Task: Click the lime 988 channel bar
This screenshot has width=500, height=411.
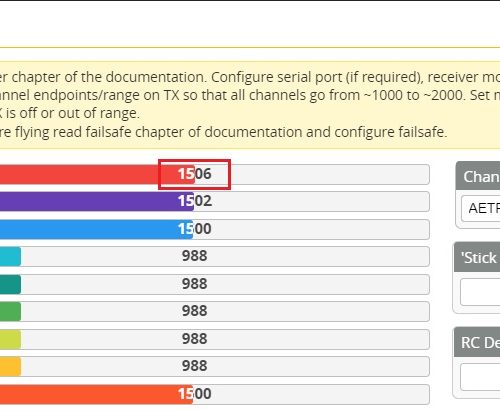Action: tap(215, 339)
